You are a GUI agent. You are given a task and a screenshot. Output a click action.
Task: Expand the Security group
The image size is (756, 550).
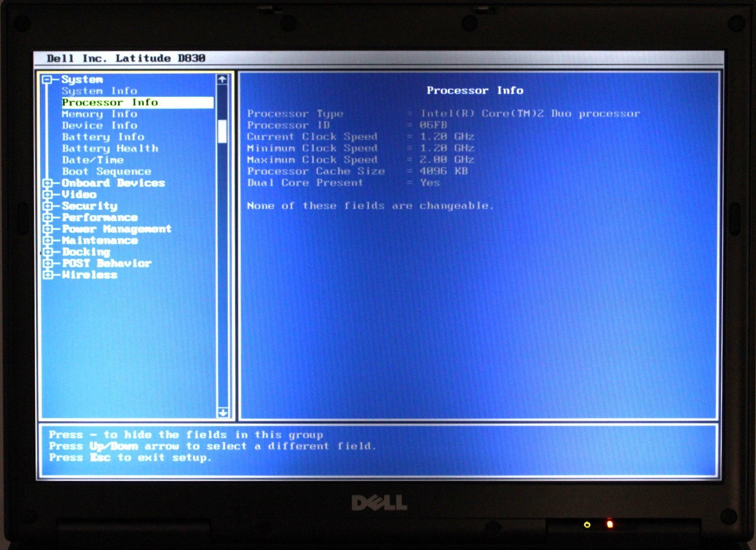click(48, 206)
